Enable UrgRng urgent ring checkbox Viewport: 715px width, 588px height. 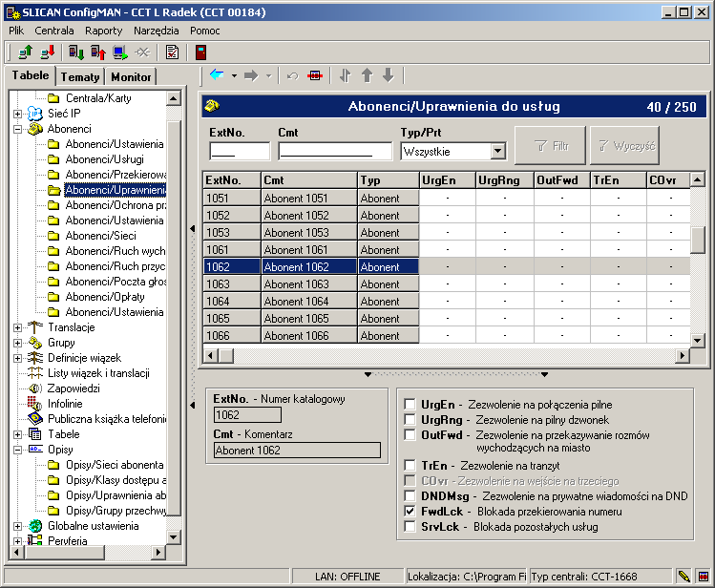pos(410,419)
